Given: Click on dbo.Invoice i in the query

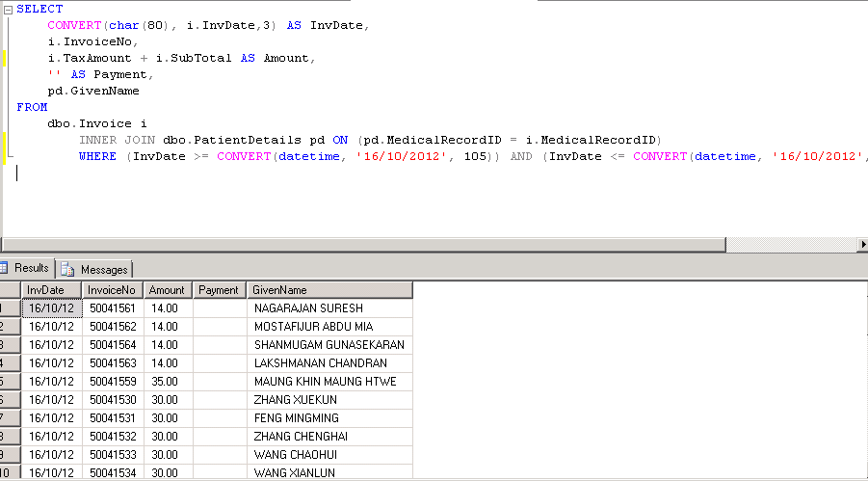Looking at the screenshot, I should [x=97, y=123].
